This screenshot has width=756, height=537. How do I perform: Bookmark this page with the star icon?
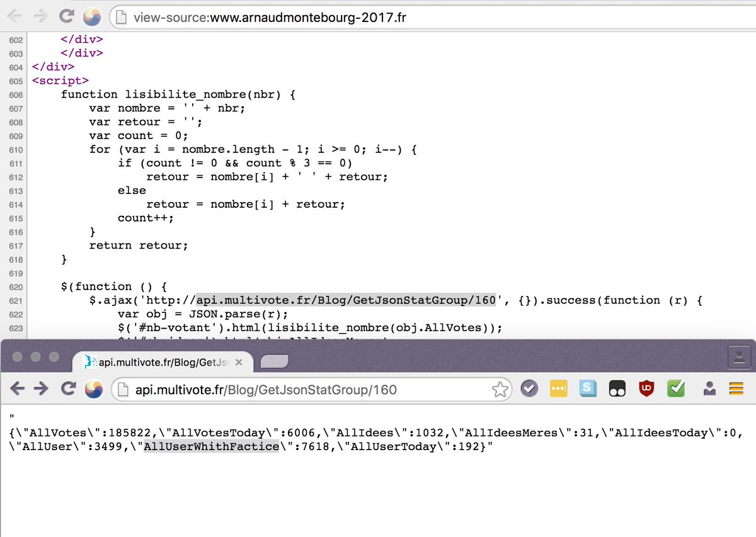click(500, 390)
